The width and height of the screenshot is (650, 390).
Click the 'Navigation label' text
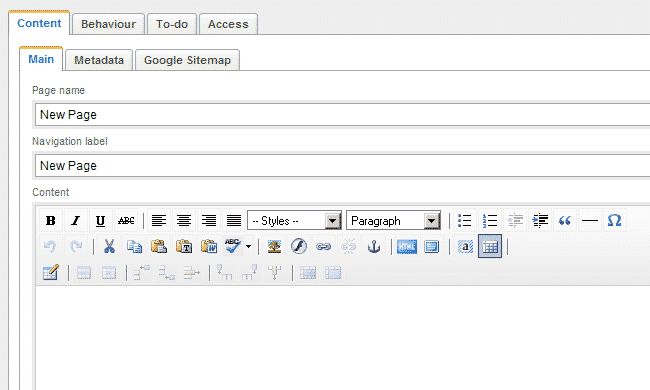[70, 141]
